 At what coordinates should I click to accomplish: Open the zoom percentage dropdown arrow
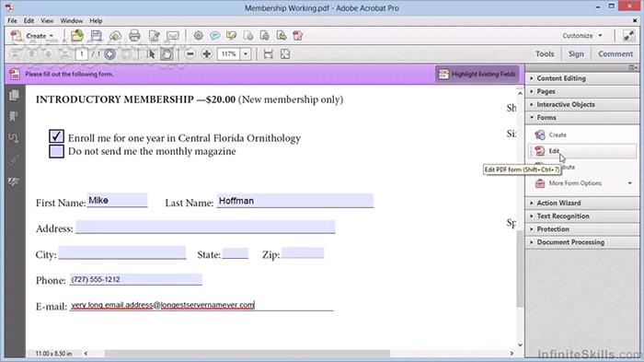coord(246,54)
